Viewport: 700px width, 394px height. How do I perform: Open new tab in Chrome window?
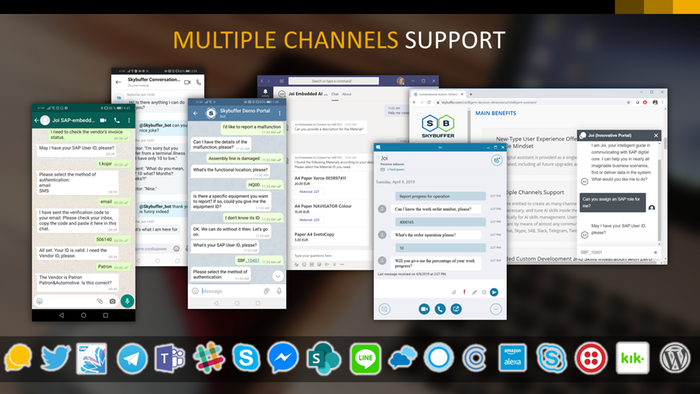471,94
